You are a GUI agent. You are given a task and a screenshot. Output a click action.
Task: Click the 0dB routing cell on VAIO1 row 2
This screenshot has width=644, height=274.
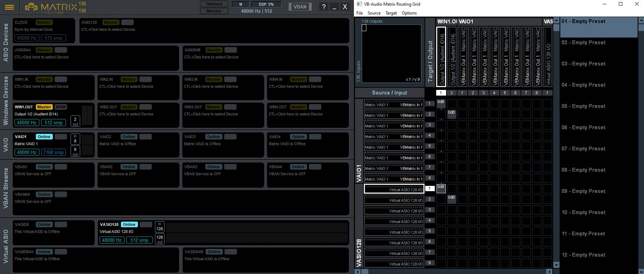451,114
